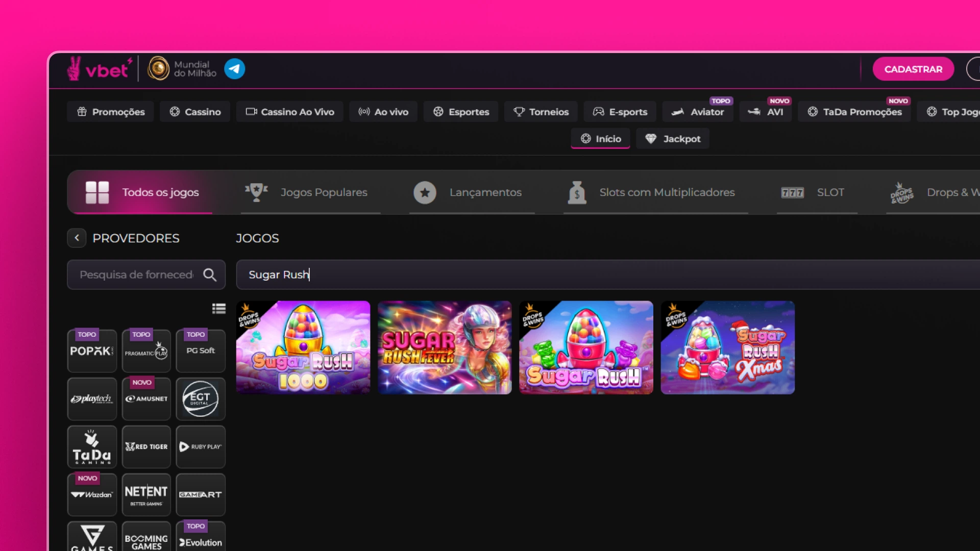Select the Playtech provider tile

click(92, 399)
